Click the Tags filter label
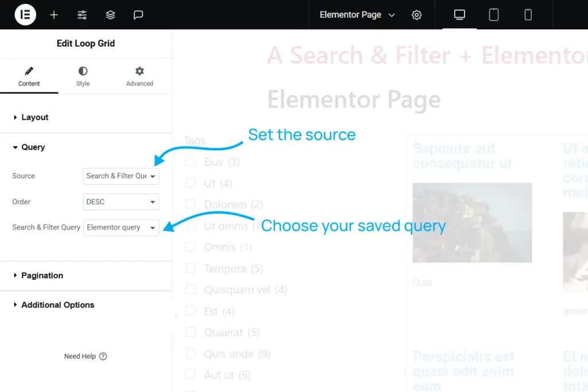Image resolution: width=588 pixels, height=392 pixels. (x=194, y=141)
